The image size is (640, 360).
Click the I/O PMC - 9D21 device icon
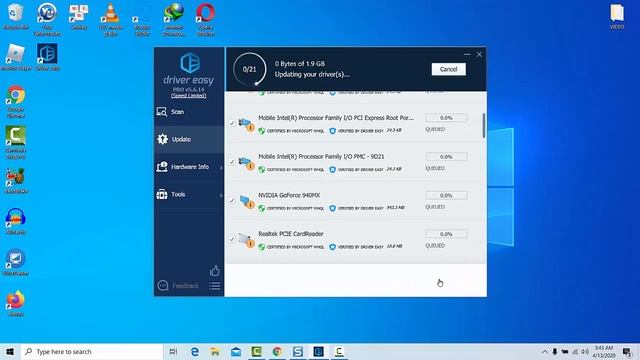(247, 163)
